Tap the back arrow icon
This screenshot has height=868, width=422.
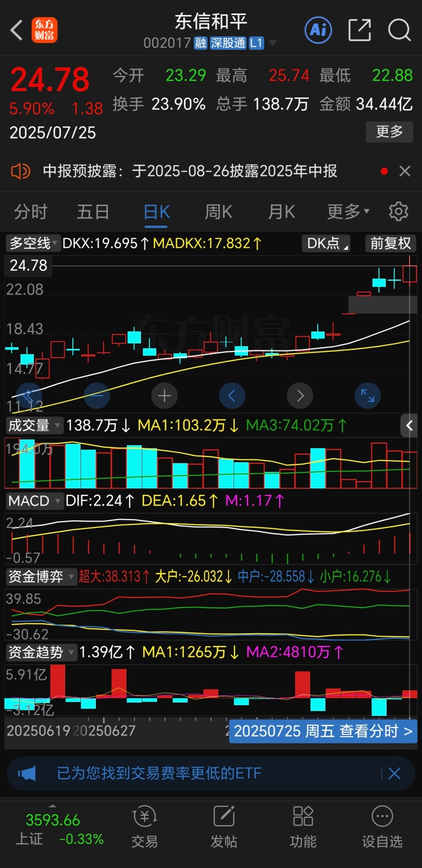(x=17, y=30)
